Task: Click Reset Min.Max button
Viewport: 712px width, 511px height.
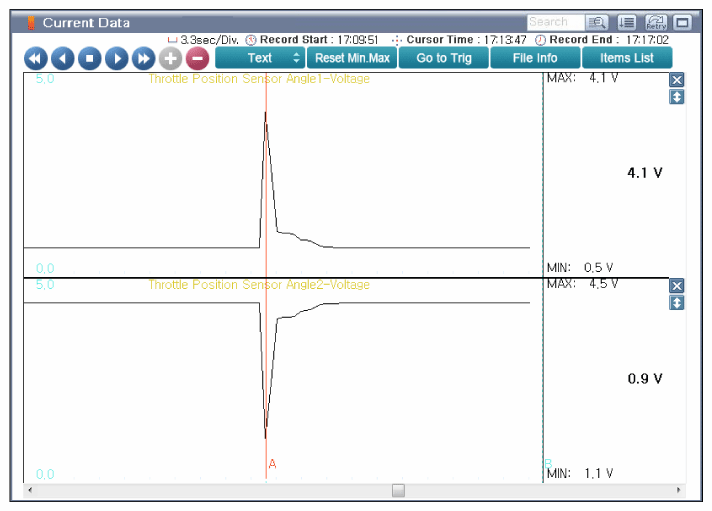Action: click(x=352, y=58)
